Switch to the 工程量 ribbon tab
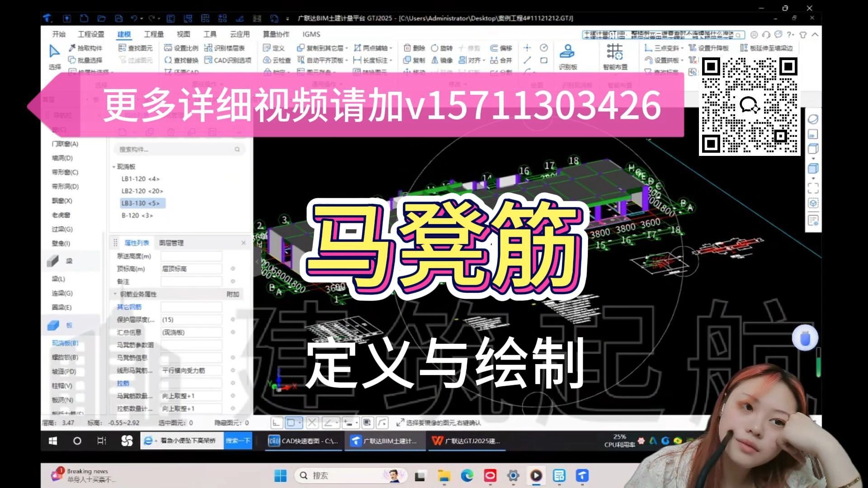Image resolution: width=868 pixels, height=488 pixels. 154,34
